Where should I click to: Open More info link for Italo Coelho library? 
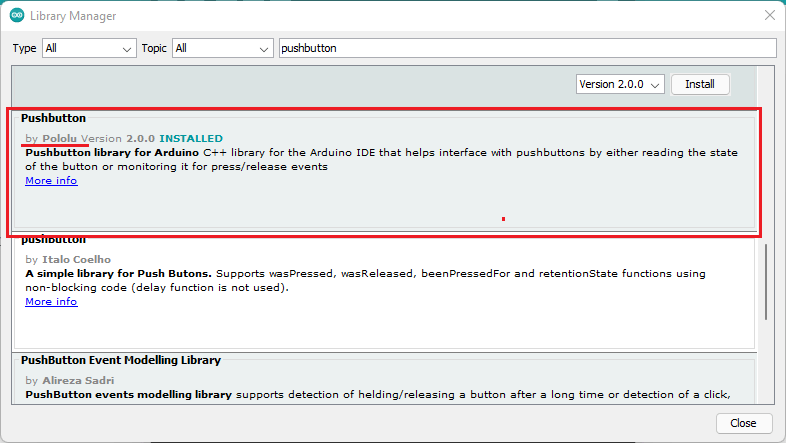tap(51, 301)
